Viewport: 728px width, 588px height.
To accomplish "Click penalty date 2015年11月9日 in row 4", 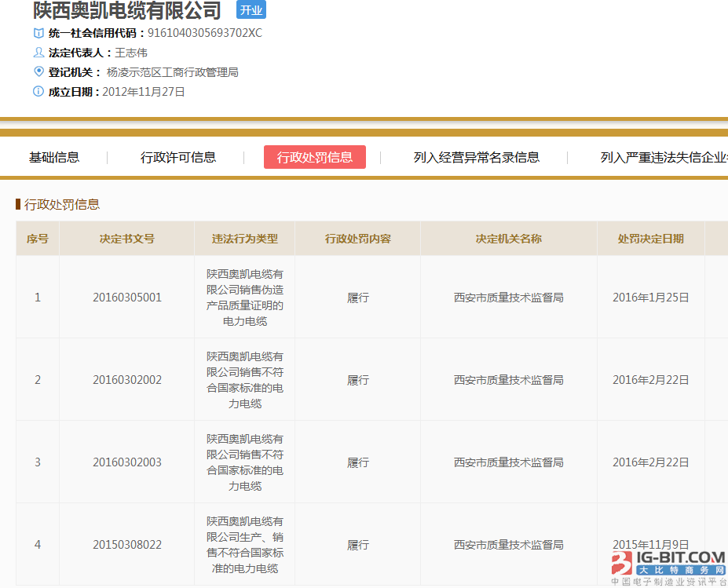I will pyautogui.click(x=651, y=544).
